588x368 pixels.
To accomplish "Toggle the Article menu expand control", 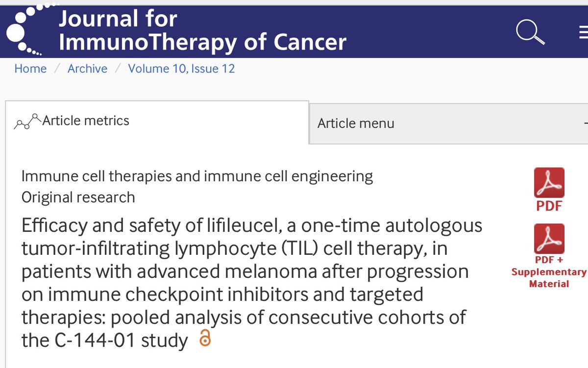I will click(585, 123).
